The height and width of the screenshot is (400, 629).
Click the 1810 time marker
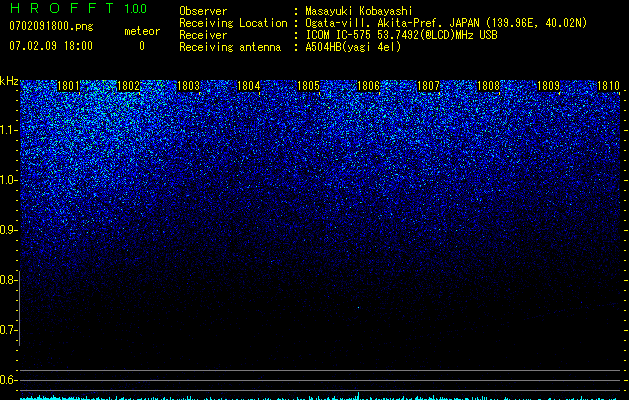point(609,86)
